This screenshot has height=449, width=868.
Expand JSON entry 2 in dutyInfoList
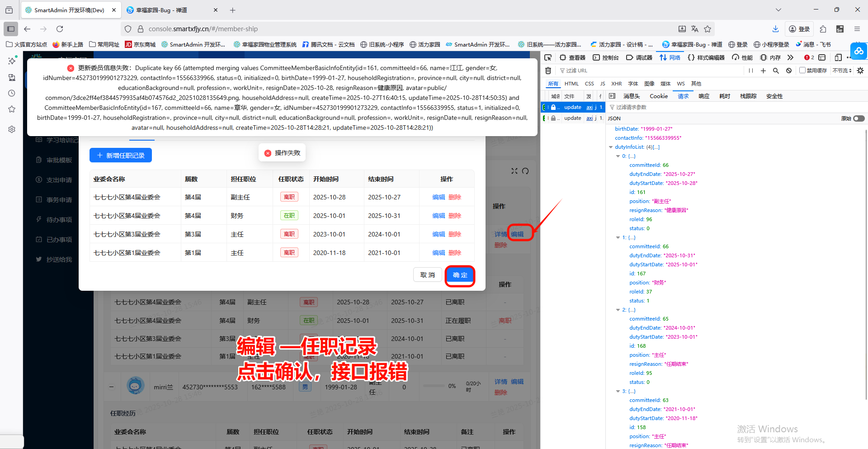tap(618, 310)
